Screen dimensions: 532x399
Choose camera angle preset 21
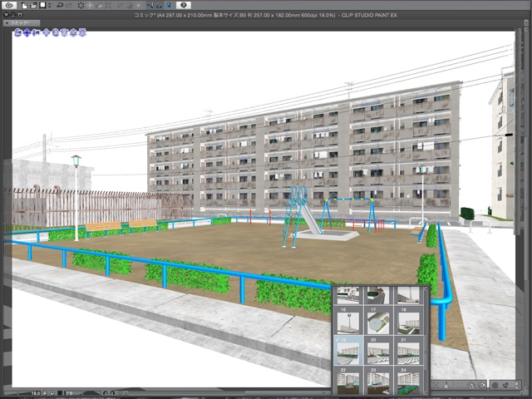pyautogui.click(x=408, y=351)
